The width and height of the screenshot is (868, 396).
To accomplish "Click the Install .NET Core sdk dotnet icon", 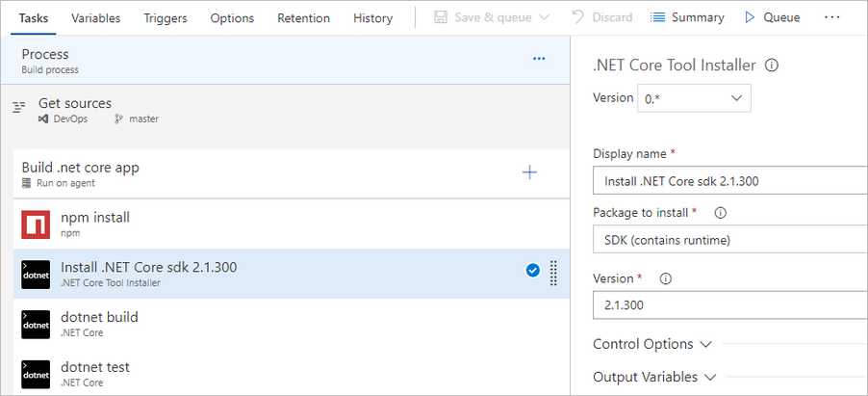I will click(x=36, y=275).
